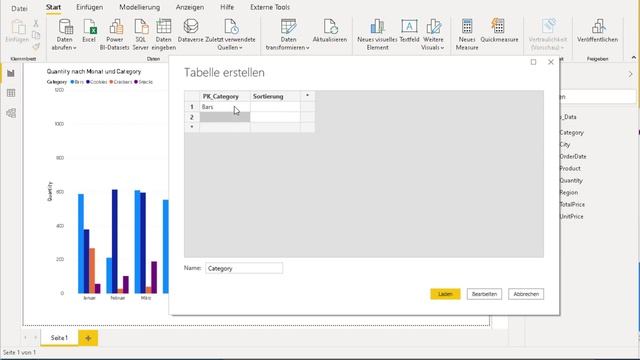
Task: Open the Daten abrufen dropdown
Action: click(x=64, y=35)
